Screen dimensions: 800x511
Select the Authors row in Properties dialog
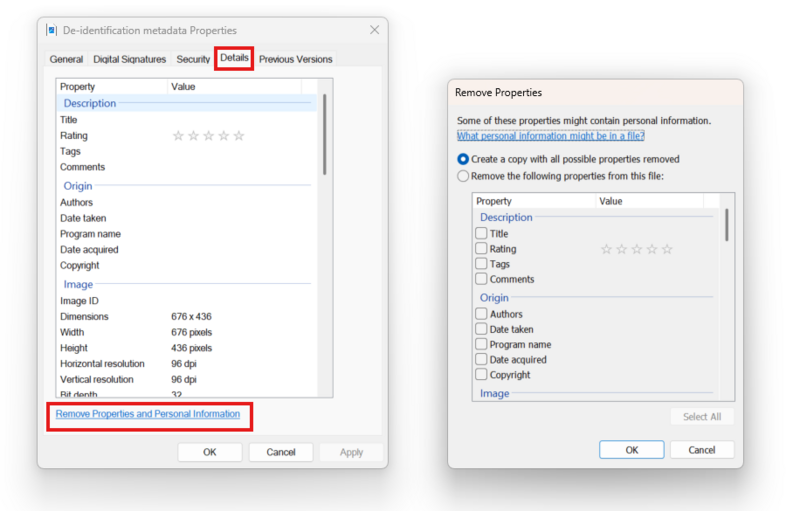point(186,202)
